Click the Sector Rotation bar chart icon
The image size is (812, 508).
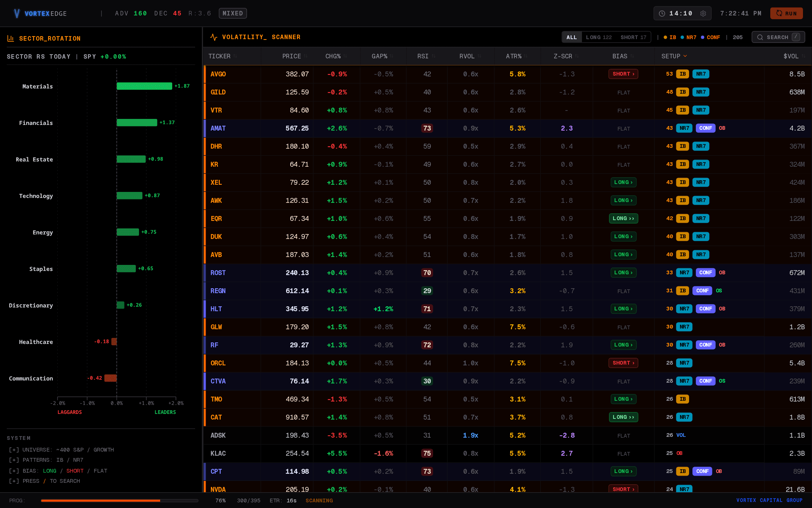point(11,38)
